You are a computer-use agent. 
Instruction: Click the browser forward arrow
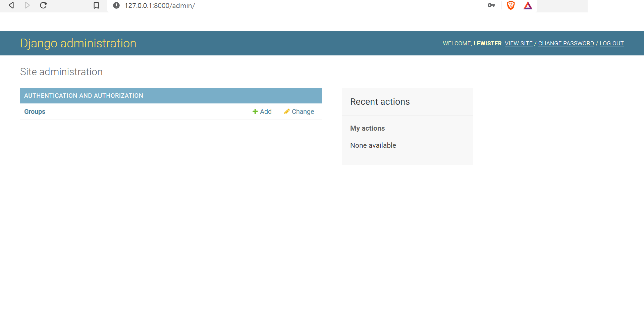(x=27, y=5)
